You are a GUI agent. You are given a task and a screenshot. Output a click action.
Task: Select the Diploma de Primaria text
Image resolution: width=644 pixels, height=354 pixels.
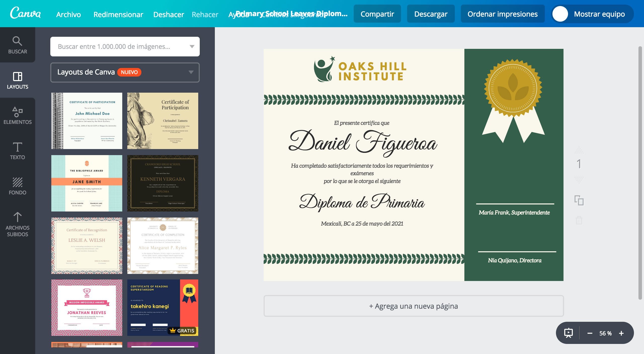362,202
